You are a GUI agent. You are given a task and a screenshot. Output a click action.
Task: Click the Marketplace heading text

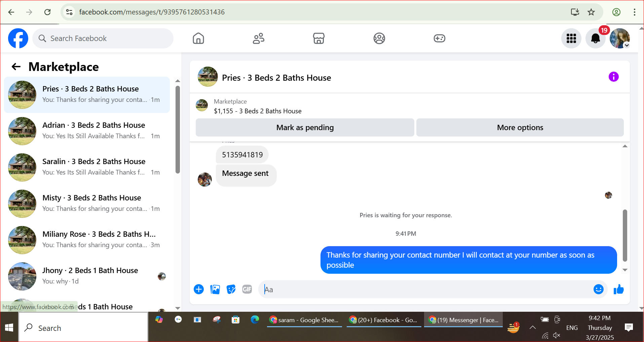click(x=64, y=67)
